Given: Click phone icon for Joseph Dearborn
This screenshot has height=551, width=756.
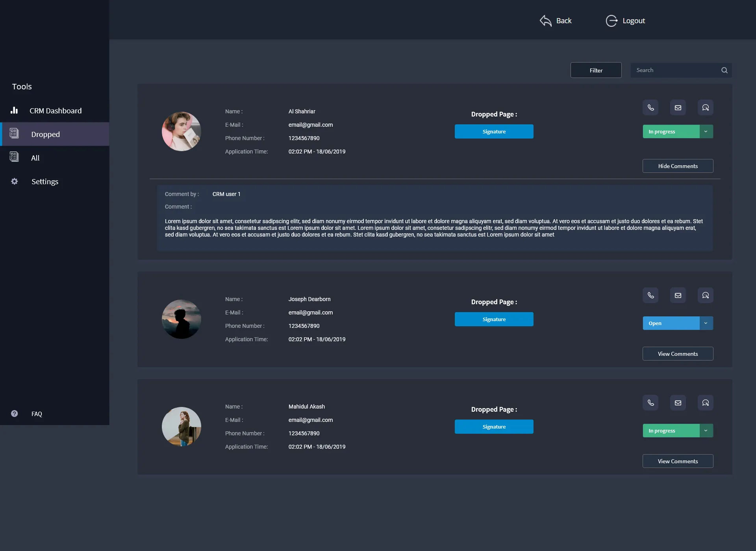Looking at the screenshot, I should pos(650,295).
